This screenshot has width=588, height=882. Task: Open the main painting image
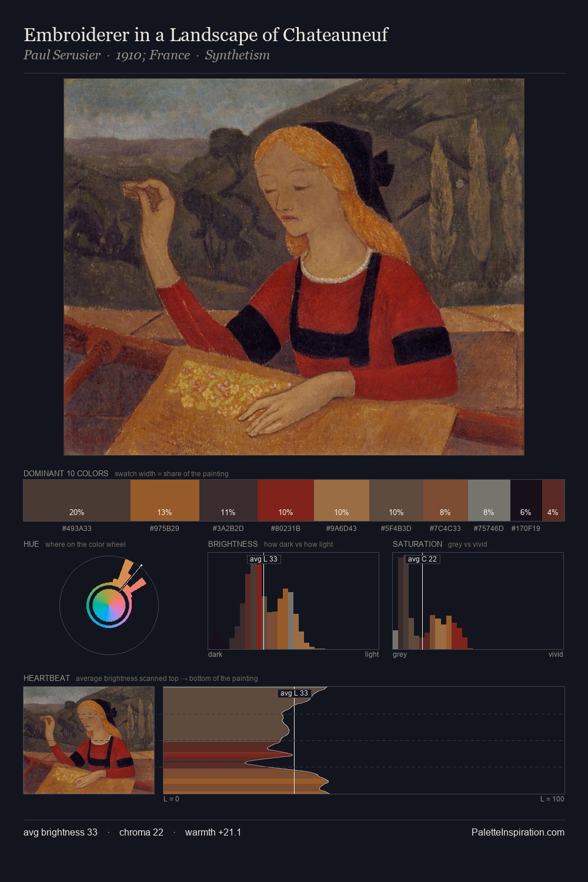coord(294,267)
